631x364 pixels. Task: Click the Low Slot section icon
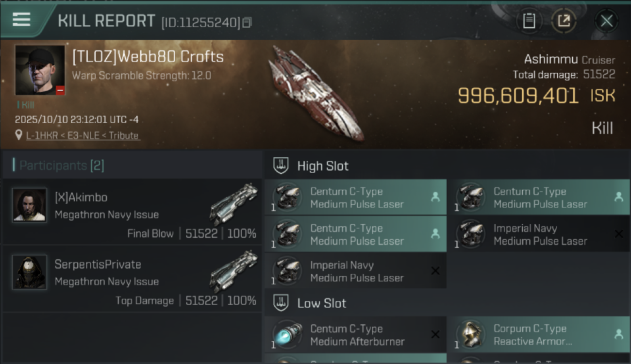coord(282,303)
